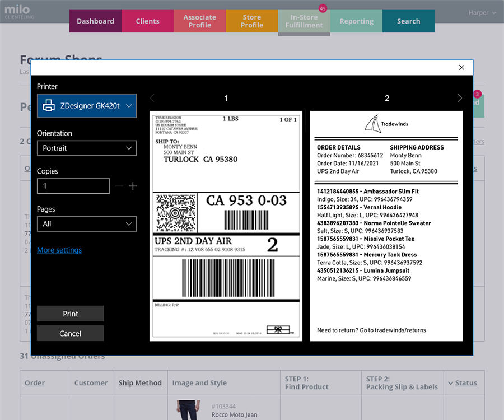
Task: Go to next preview page arrow
Action: pyautogui.click(x=460, y=98)
